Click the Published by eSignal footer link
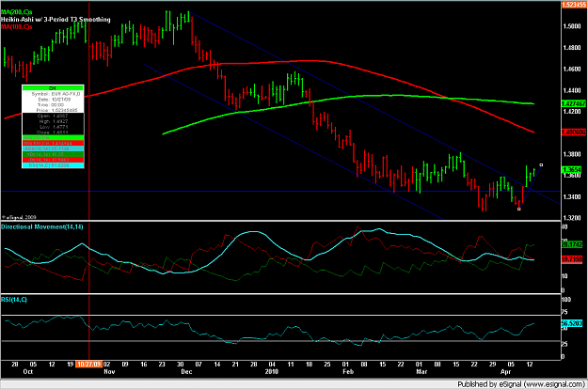Viewport: 588px width, 389px height. click(520, 384)
